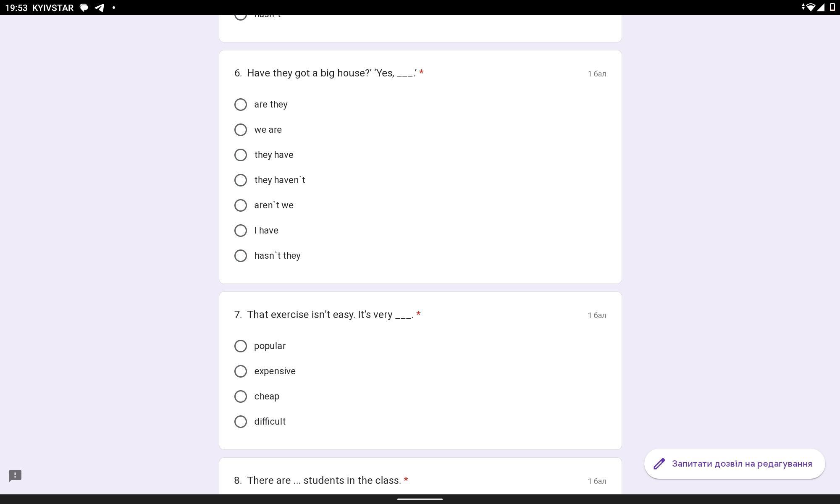Tap the Telegram notification icon
Viewport: 840px width, 504px height.
(99, 8)
